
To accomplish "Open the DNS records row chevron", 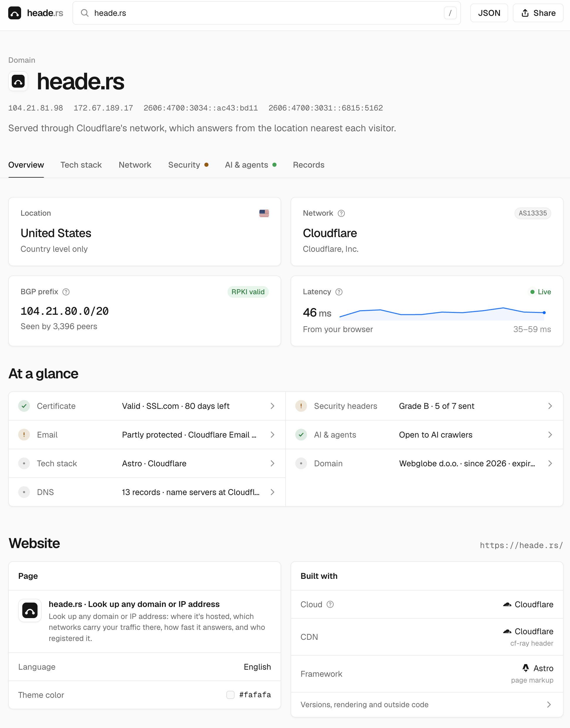I will point(272,492).
